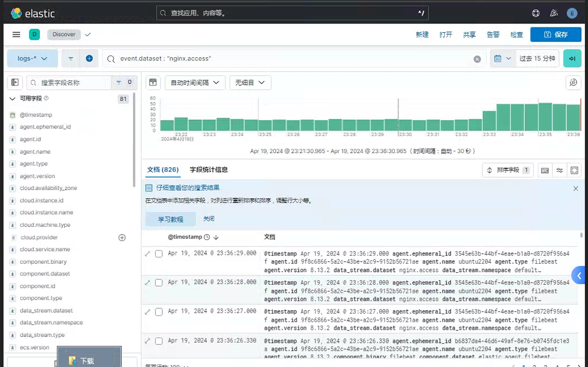
Task: Open the D space selector avatar
Action: coord(34,35)
